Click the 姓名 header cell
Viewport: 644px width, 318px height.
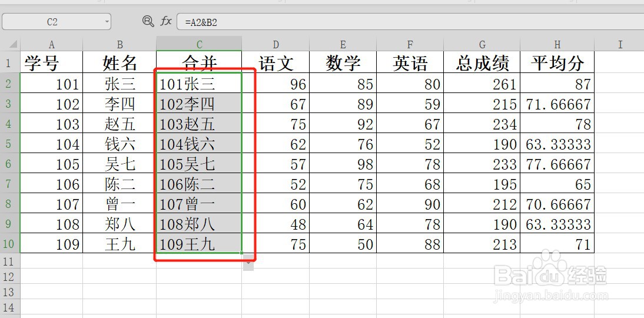(119, 62)
